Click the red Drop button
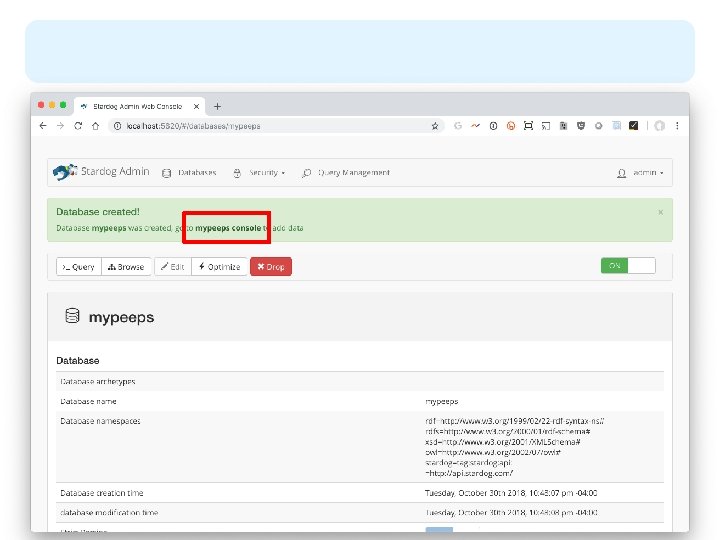This screenshot has height=540, width=720. point(271,267)
